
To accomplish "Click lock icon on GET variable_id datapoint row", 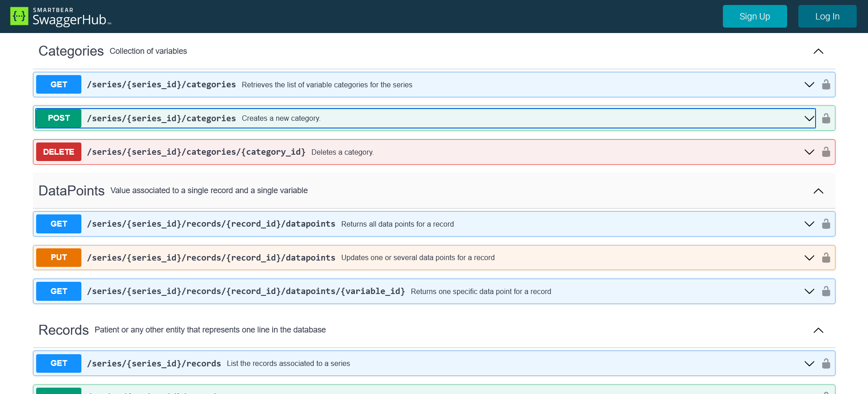I will 826,291.
